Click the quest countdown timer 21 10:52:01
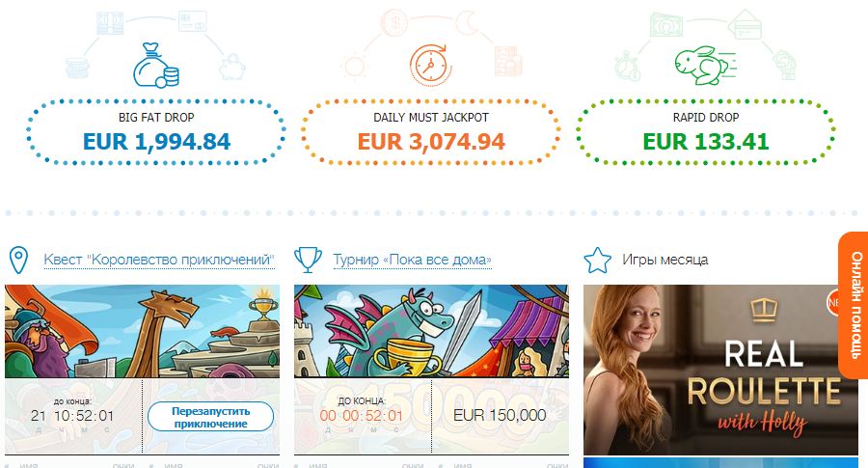Screen dimensions: 868x468 pyautogui.click(x=72, y=416)
